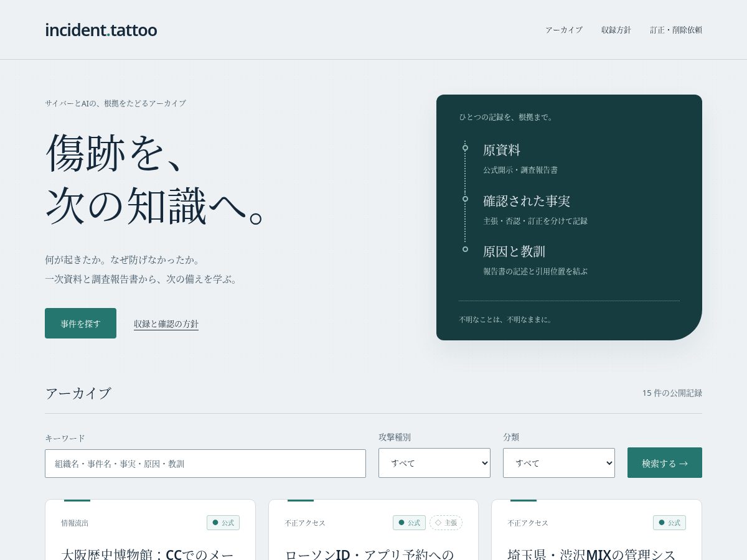Click the 不明なことは、不明なままに。 text
Viewport: 747px width, 560px height.
(507, 319)
